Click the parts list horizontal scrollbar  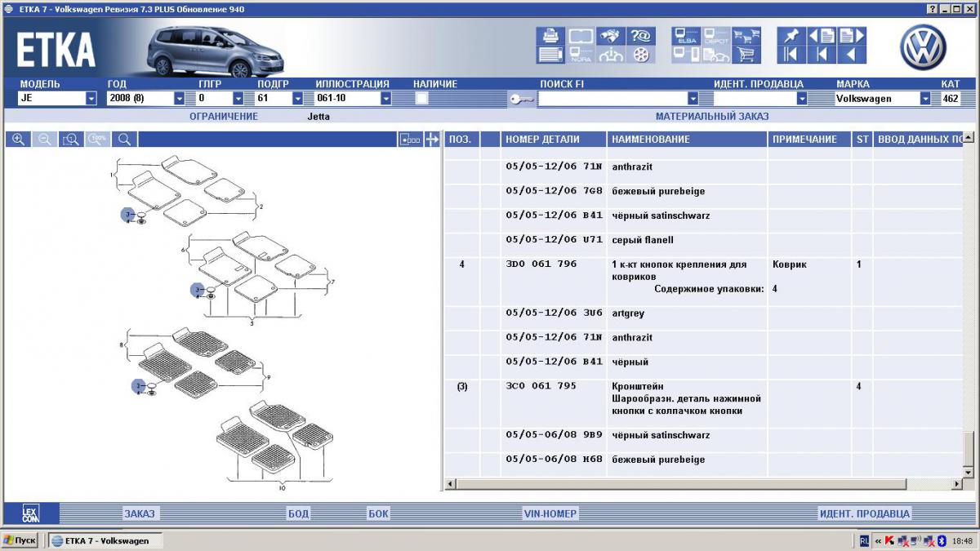[x=703, y=485]
